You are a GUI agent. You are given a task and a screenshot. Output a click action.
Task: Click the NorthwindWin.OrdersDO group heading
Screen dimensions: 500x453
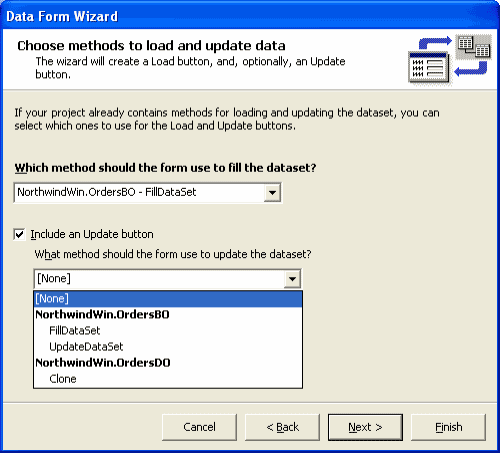103,363
